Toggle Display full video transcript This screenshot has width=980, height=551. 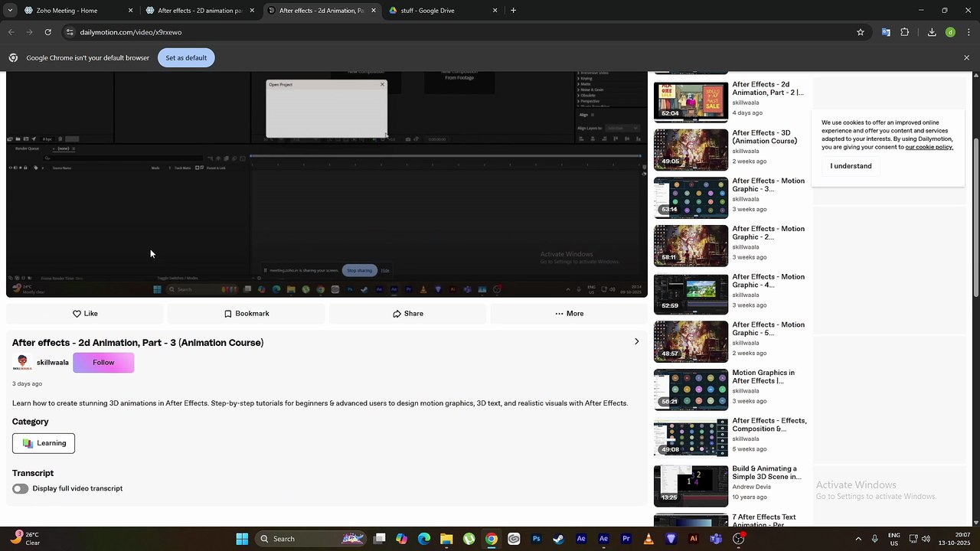click(21, 488)
